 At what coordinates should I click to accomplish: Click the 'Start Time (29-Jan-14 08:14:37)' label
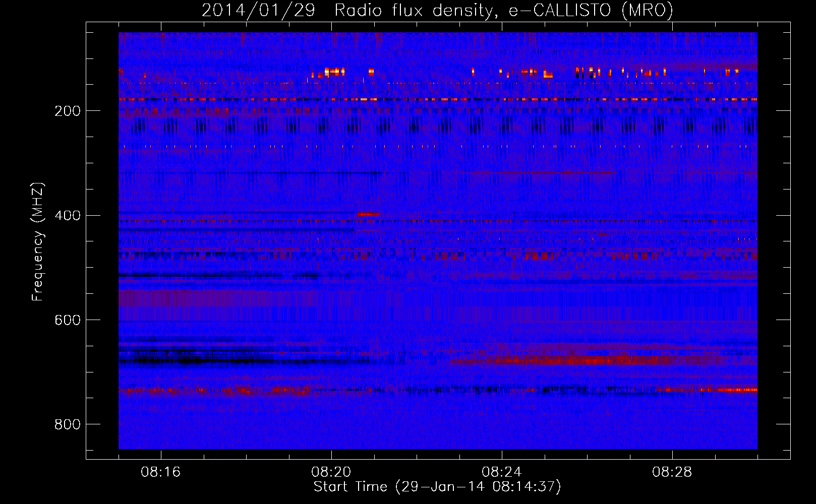[437, 487]
